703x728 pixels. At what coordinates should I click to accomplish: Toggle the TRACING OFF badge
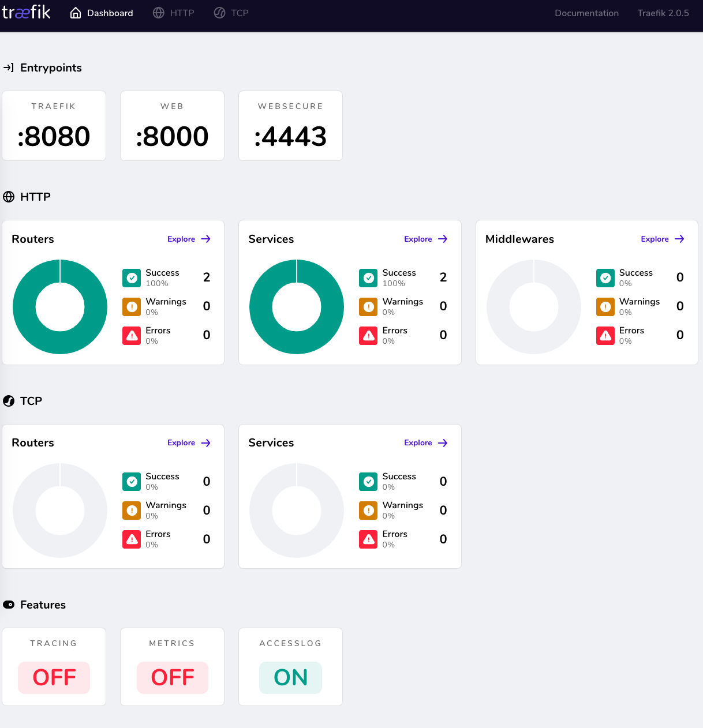pyautogui.click(x=54, y=678)
